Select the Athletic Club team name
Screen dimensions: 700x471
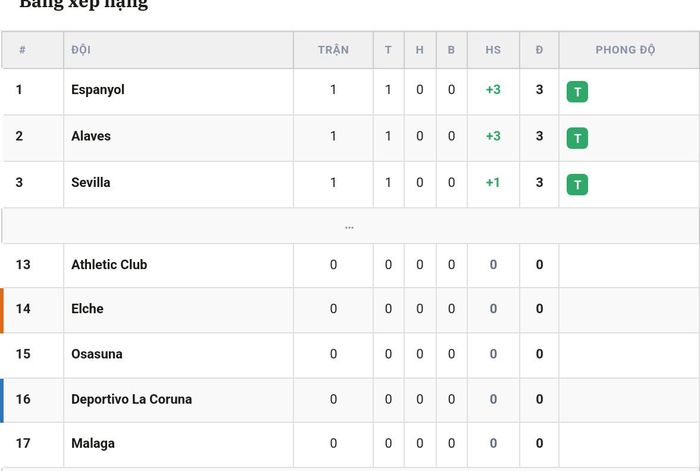[109, 264]
